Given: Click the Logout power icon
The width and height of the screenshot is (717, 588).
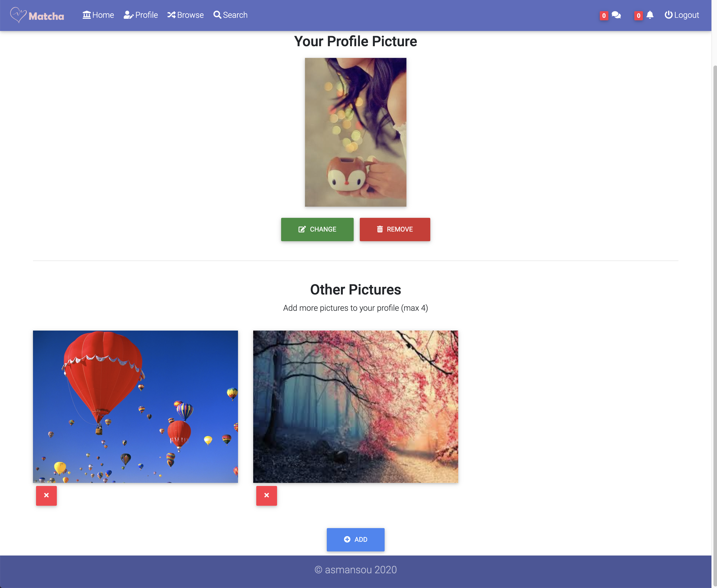Looking at the screenshot, I should (x=668, y=15).
